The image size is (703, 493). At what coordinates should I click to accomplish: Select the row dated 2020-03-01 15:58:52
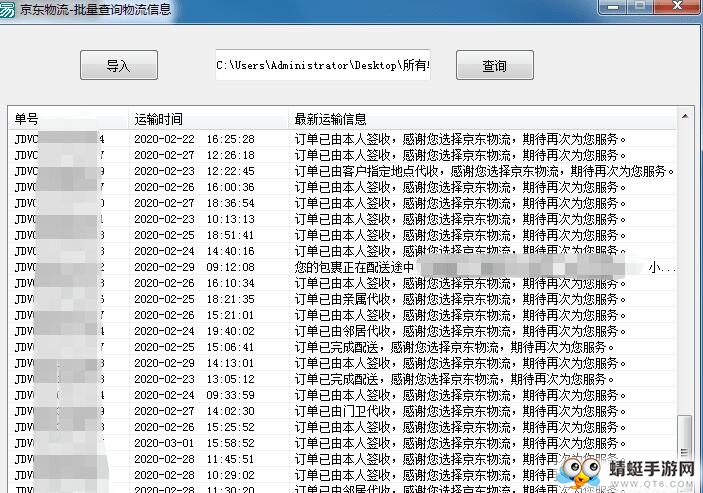343,443
